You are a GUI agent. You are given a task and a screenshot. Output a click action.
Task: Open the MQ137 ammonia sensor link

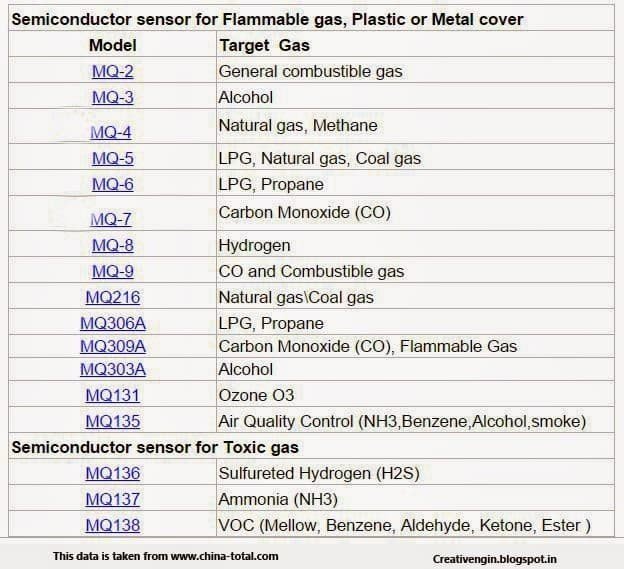[112, 499]
